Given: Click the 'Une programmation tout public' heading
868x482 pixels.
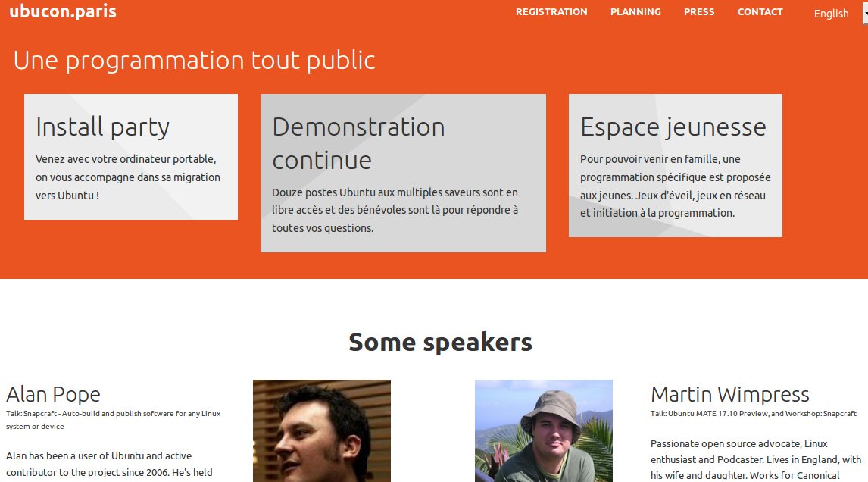Looking at the screenshot, I should pyautogui.click(x=195, y=61).
